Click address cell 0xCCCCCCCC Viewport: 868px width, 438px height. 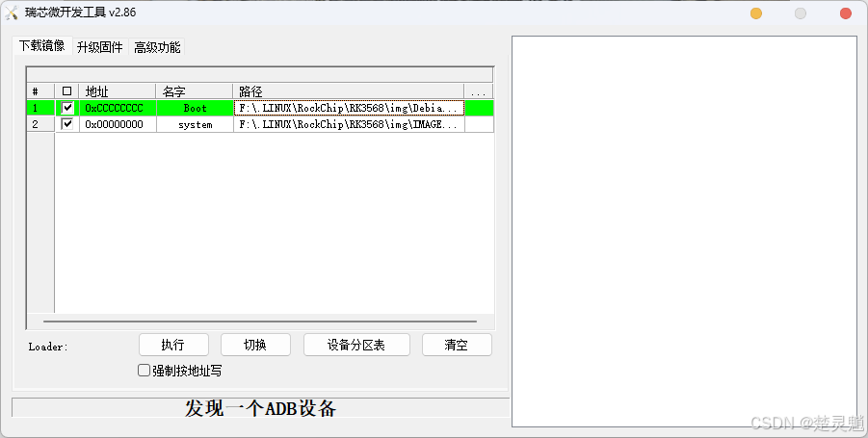pos(118,108)
